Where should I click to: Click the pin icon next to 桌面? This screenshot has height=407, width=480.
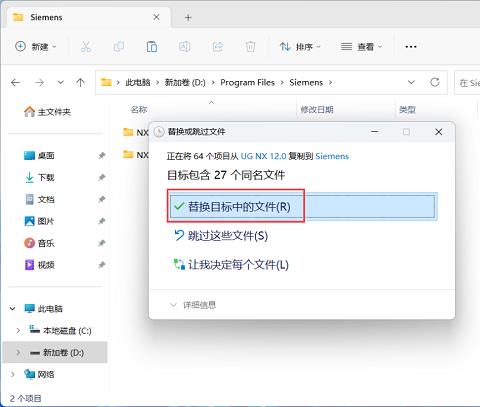point(102,155)
